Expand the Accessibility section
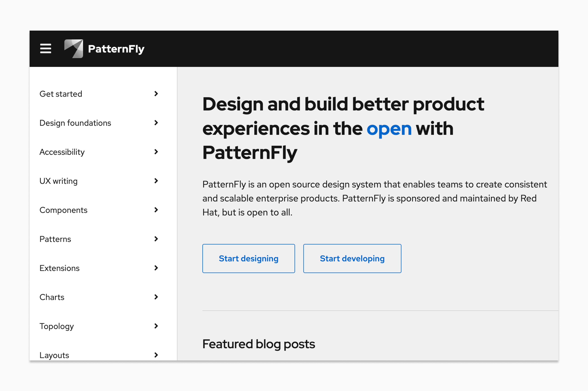The height and width of the screenshot is (391, 588). pyautogui.click(x=156, y=152)
